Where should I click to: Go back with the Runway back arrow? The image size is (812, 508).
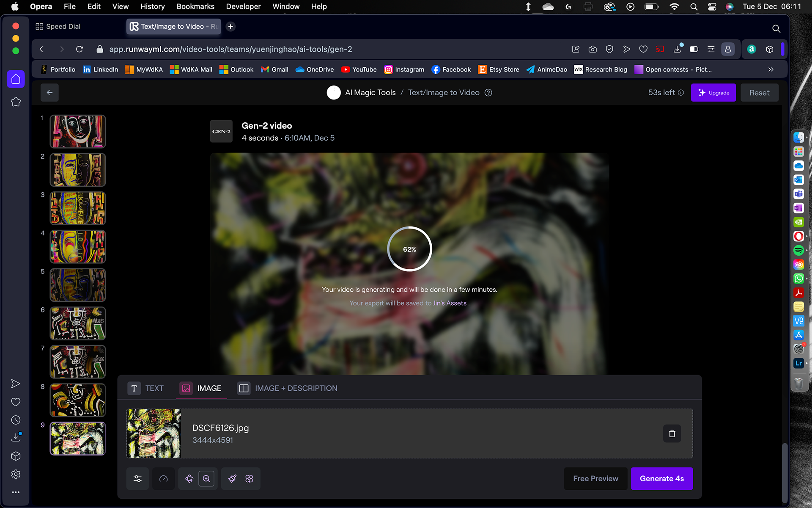click(x=49, y=93)
